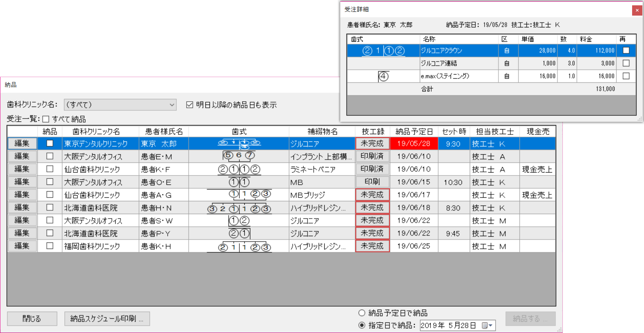The image size is (644, 333).
Task: Check 再 box for ジルコニア連結 item
Action: (626, 63)
